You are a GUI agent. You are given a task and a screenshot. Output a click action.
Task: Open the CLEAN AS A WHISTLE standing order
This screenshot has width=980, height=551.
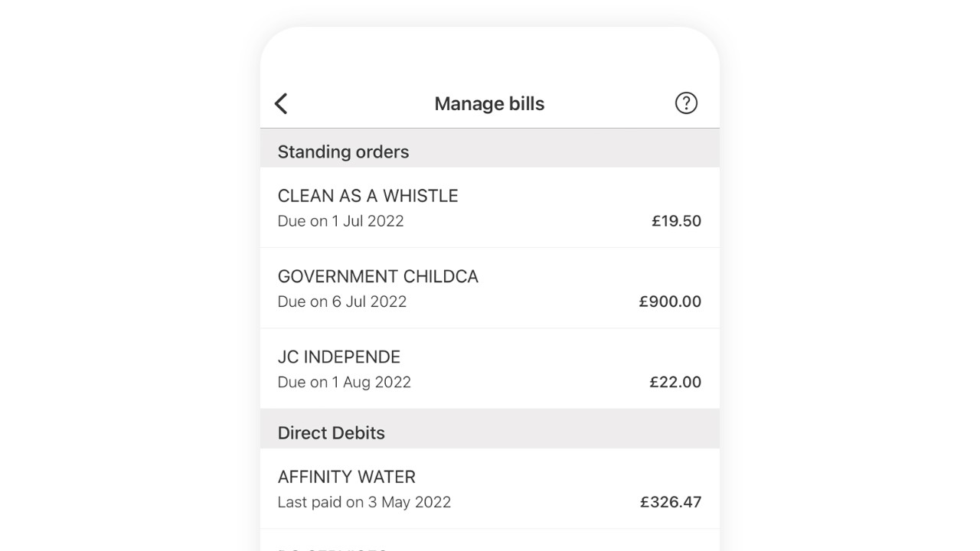(490, 207)
